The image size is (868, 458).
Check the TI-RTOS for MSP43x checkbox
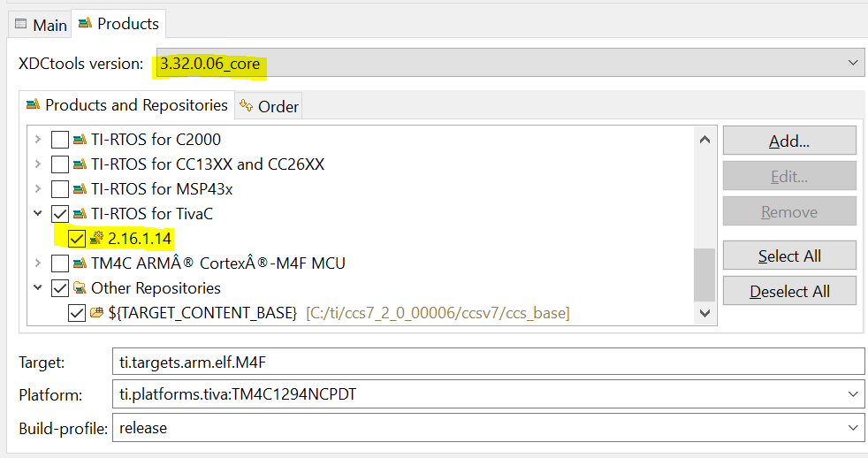60,189
